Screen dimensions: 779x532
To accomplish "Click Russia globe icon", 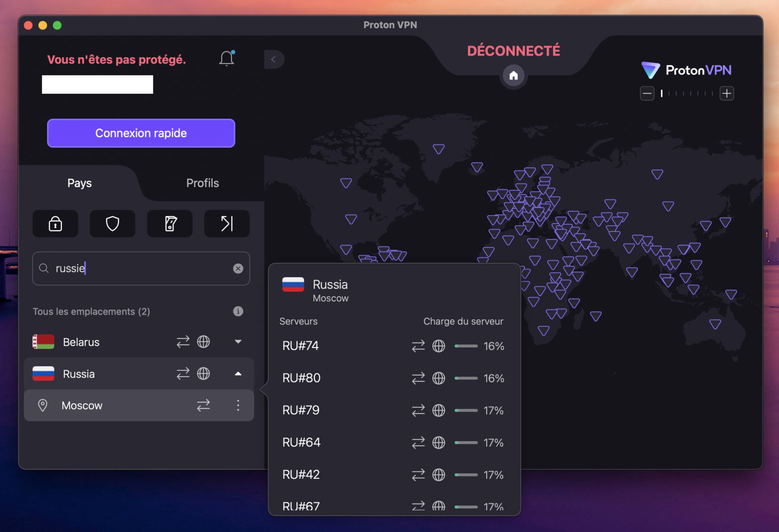I will [203, 373].
